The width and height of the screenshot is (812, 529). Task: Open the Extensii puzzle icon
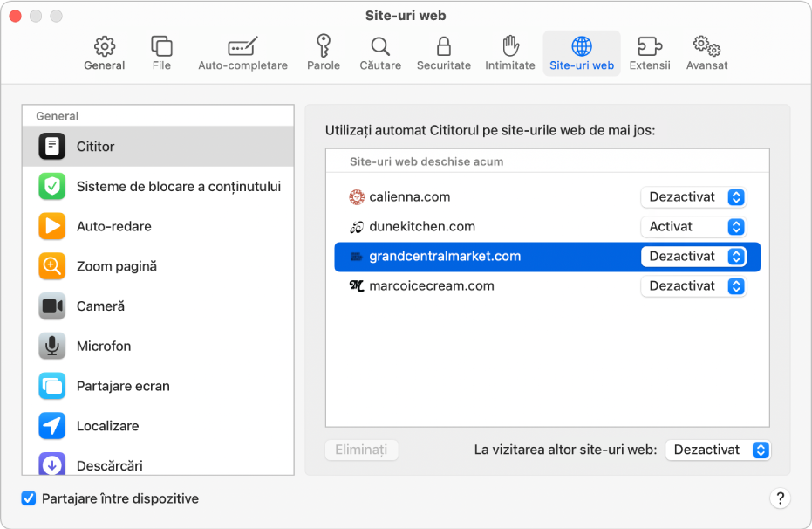tap(650, 46)
